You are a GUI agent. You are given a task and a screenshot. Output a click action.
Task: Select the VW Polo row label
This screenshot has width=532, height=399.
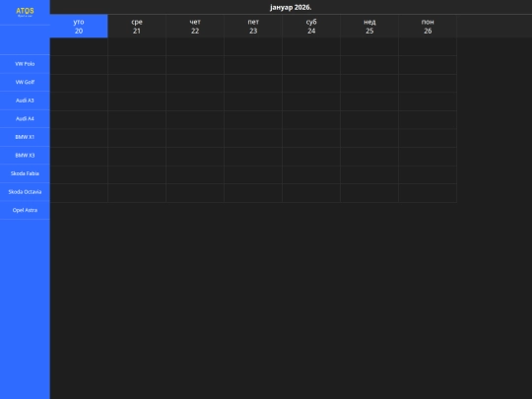(x=25, y=64)
